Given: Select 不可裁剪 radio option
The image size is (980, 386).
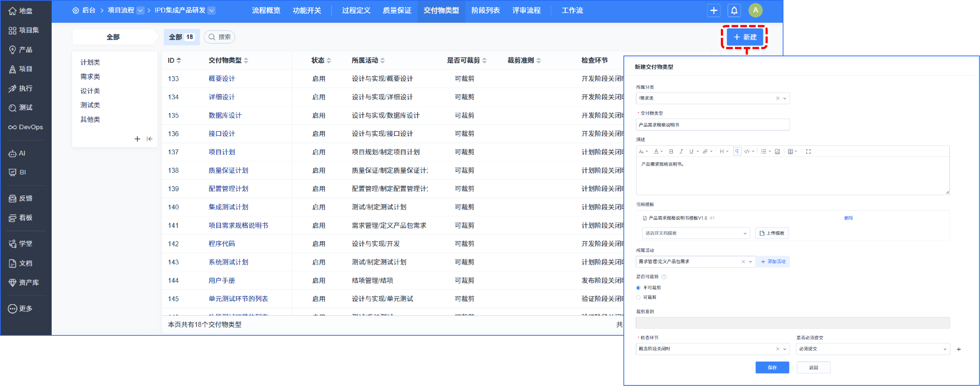Looking at the screenshot, I should [638, 288].
